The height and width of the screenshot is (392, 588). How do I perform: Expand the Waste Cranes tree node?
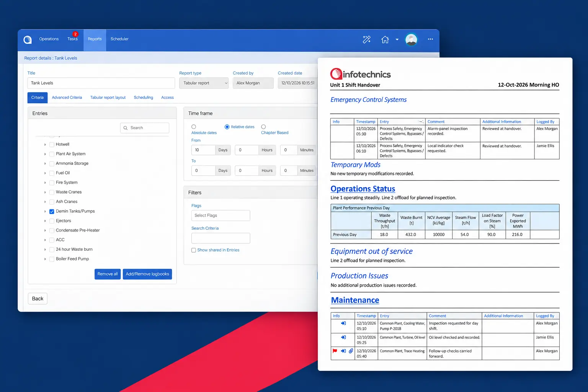[45, 193]
